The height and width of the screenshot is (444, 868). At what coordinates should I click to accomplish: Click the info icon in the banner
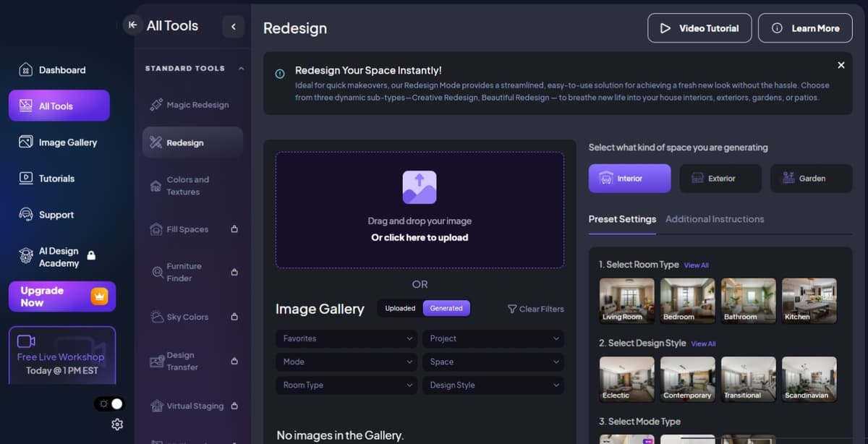280,74
